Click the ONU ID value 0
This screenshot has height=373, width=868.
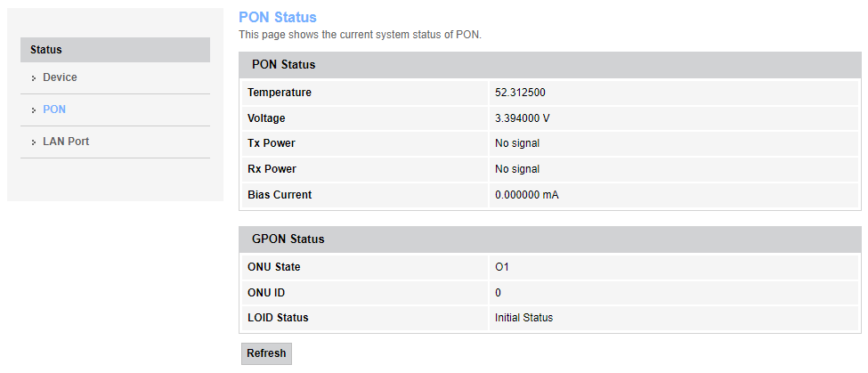(x=499, y=293)
